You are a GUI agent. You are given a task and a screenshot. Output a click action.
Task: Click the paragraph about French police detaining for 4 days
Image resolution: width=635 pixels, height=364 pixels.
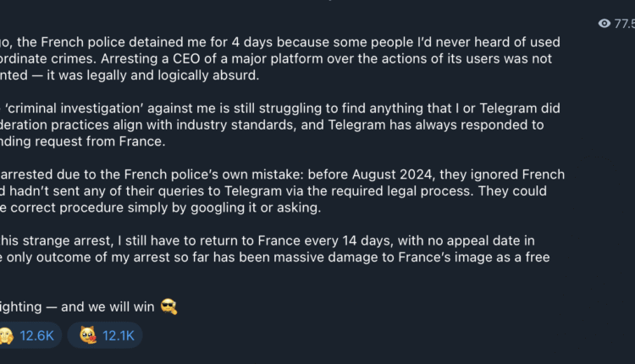coord(279,58)
